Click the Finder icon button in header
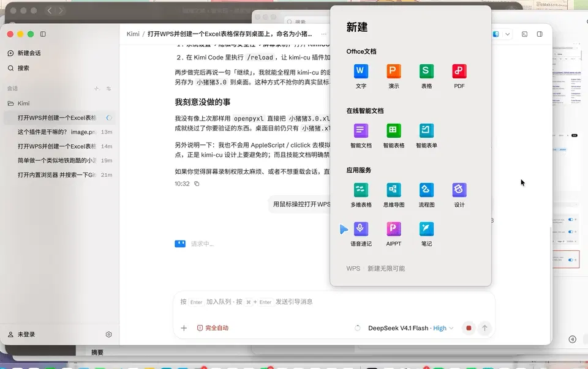588x369 pixels. coord(496,34)
